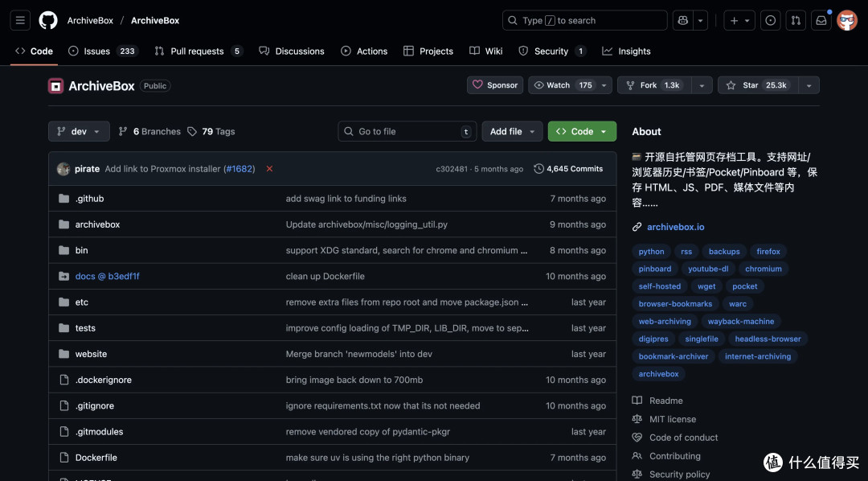Open the Discussions tab

tap(292, 51)
